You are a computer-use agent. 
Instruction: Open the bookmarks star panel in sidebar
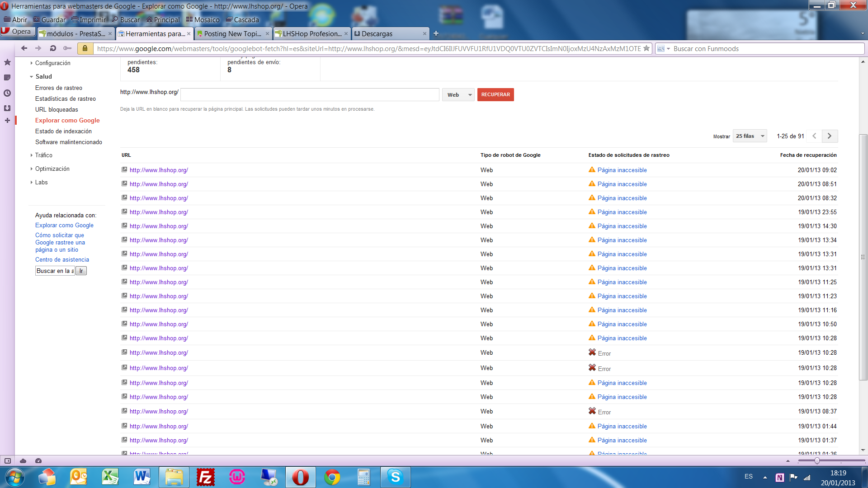point(7,62)
